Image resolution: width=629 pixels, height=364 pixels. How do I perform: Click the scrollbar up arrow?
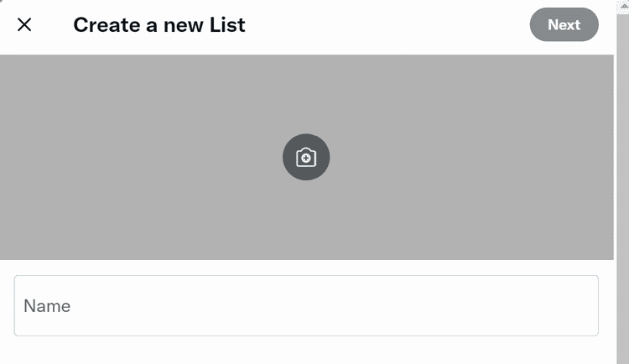622,5
